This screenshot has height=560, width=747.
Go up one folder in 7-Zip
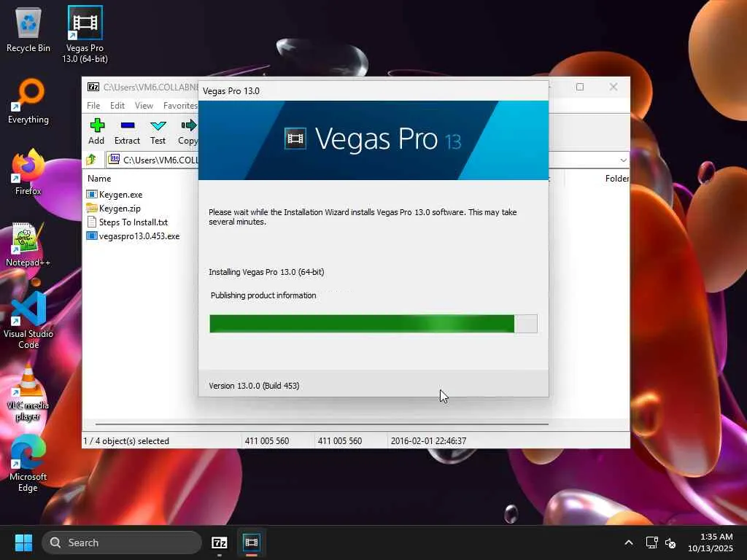[91, 160]
